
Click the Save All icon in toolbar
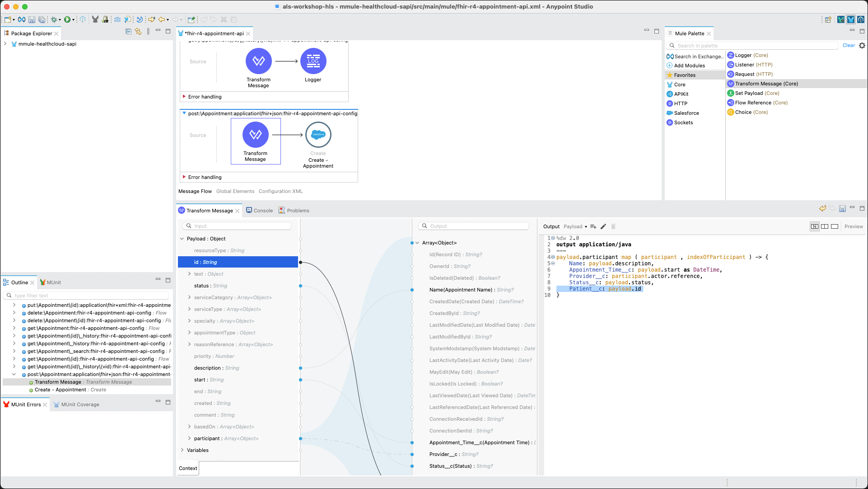pyautogui.click(x=42, y=19)
